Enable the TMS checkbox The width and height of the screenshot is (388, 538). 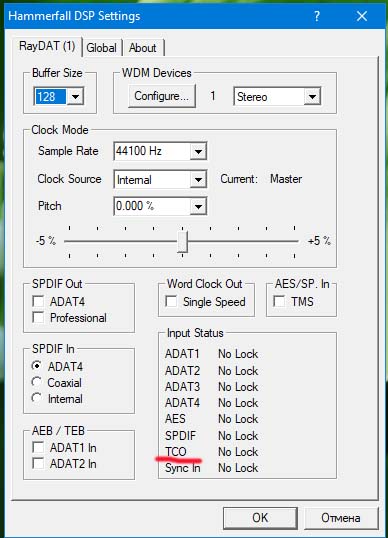[x=279, y=302]
